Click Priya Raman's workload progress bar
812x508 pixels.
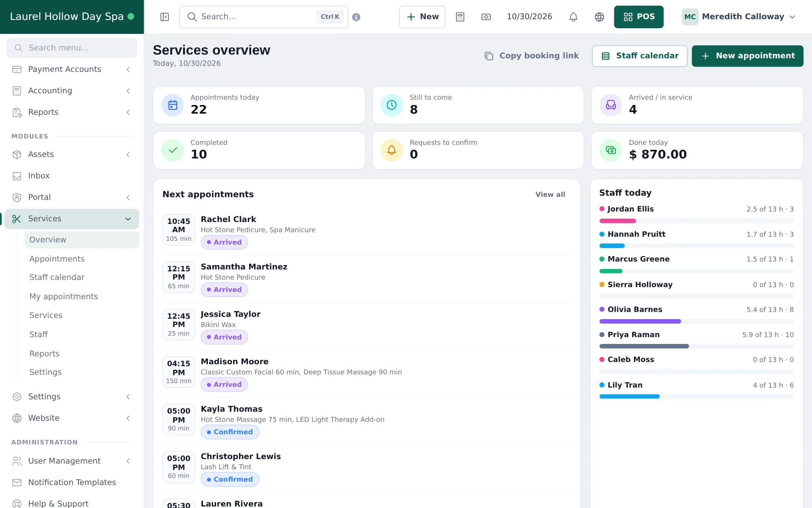(x=696, y=346)
